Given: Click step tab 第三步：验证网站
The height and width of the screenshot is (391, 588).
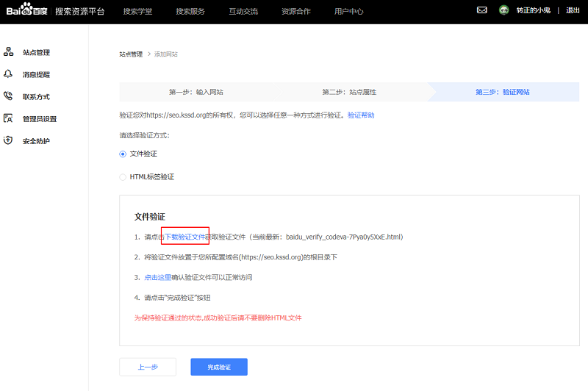Looking at the screenshot, I should [503, 92].
